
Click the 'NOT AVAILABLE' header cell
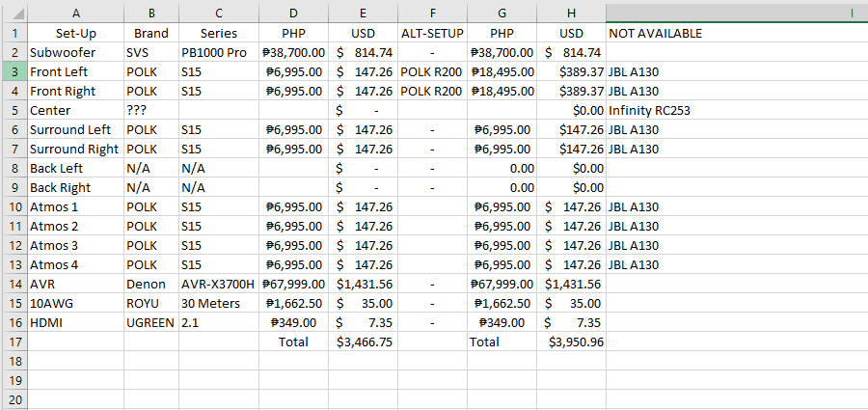[x=737, y=33]
